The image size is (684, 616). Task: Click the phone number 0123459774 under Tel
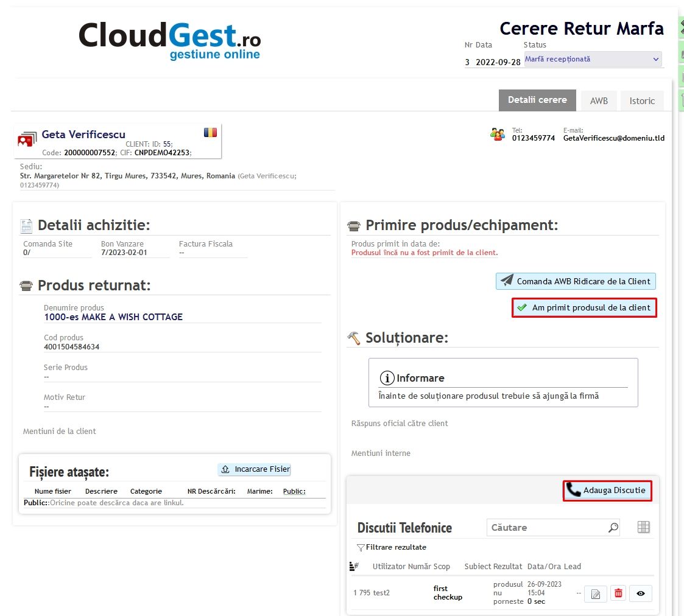click(x=533, y=138)
